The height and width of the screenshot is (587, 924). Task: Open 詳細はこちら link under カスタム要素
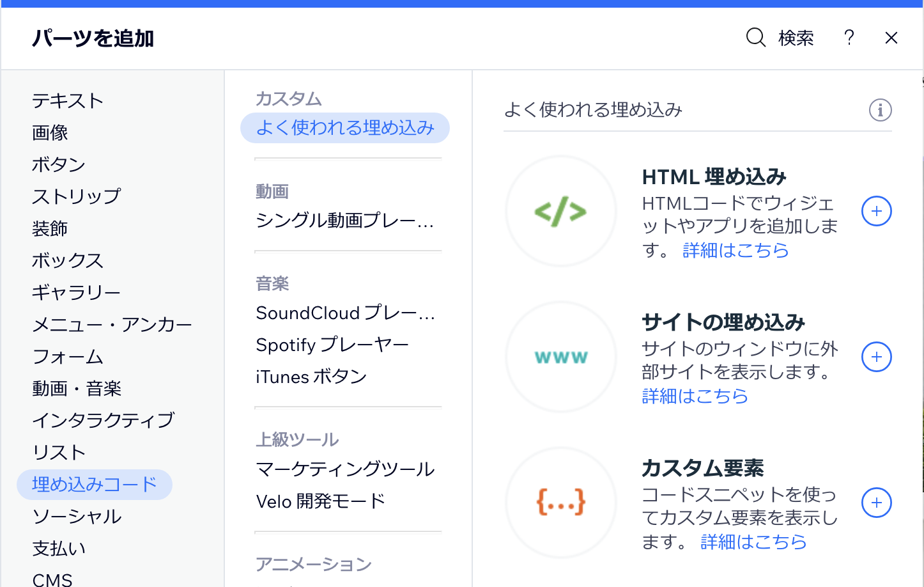click(753, 542)
